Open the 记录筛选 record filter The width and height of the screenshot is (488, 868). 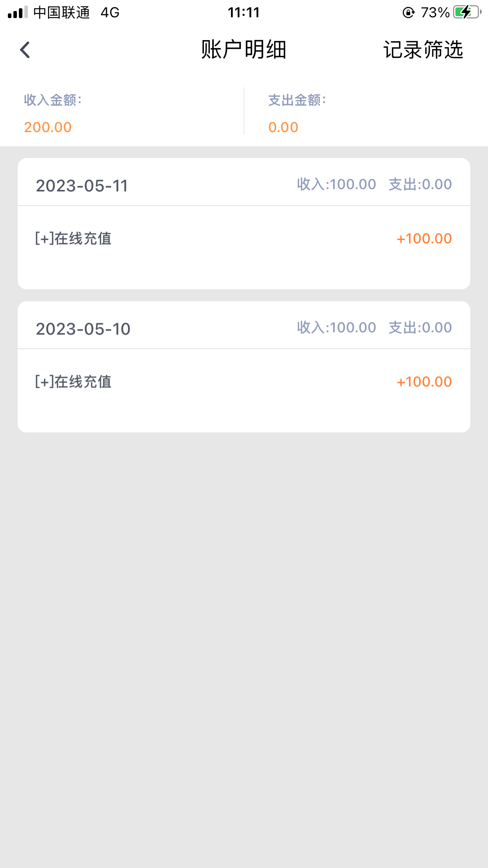point(423,50)
